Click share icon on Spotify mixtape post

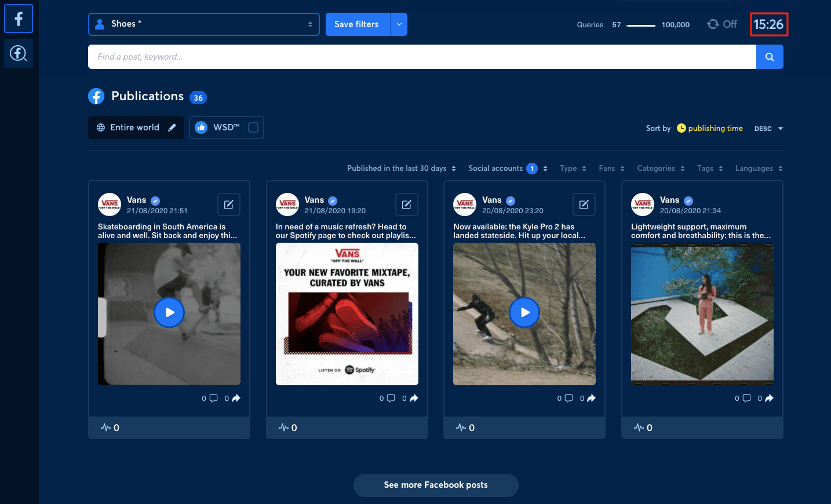(414, 398)
